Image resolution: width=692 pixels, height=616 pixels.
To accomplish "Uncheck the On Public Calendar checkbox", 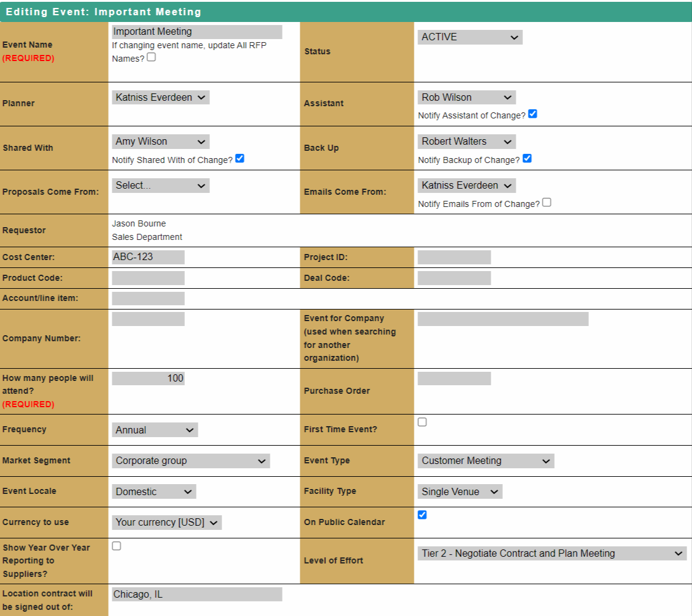I will click(x=422, y=515).
